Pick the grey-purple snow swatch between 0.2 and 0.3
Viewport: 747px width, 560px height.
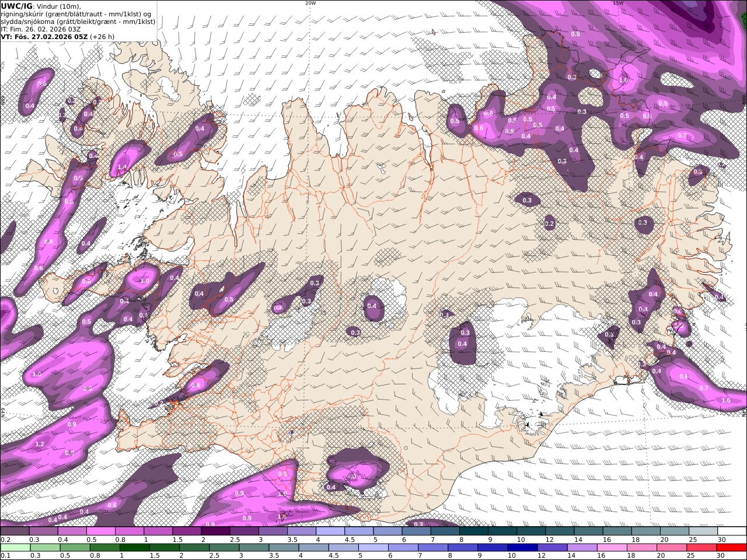[x=15, y=531]
